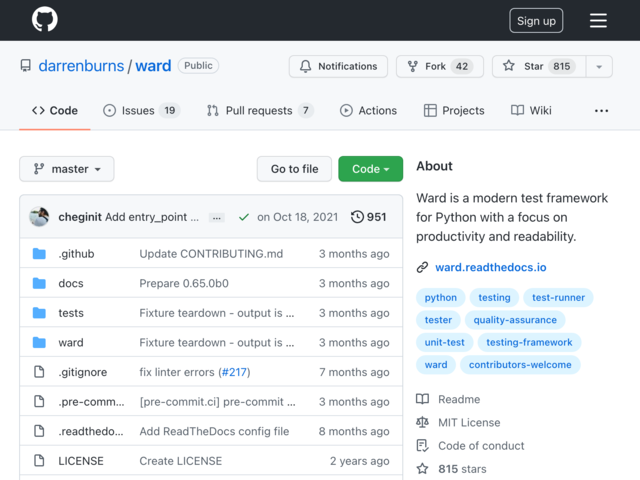Switch to the Wiki tab
The image size is (640, 480).
tap(531, 111)
